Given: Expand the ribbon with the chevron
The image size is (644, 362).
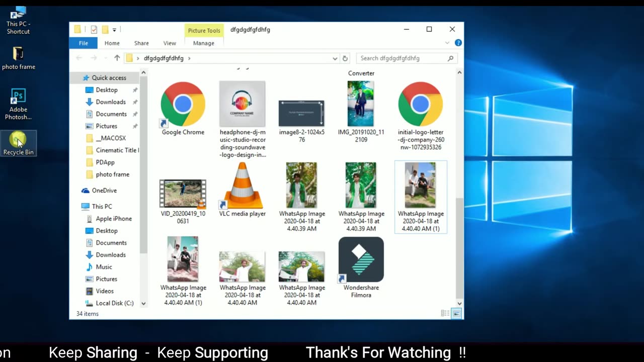Looking at the screenshot, I should [447, 43].
